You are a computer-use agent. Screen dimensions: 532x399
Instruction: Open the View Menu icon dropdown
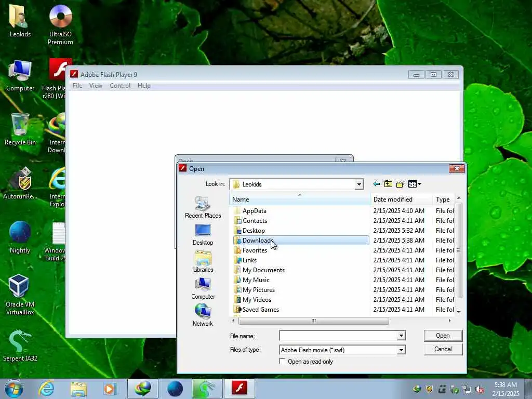(415, 184)
